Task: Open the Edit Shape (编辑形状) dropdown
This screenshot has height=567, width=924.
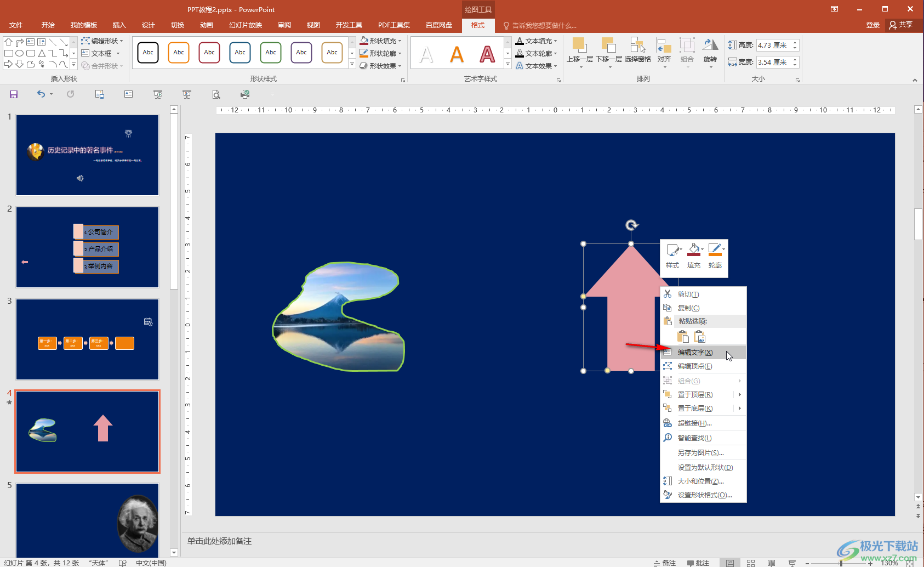Action: pos(102,41)
